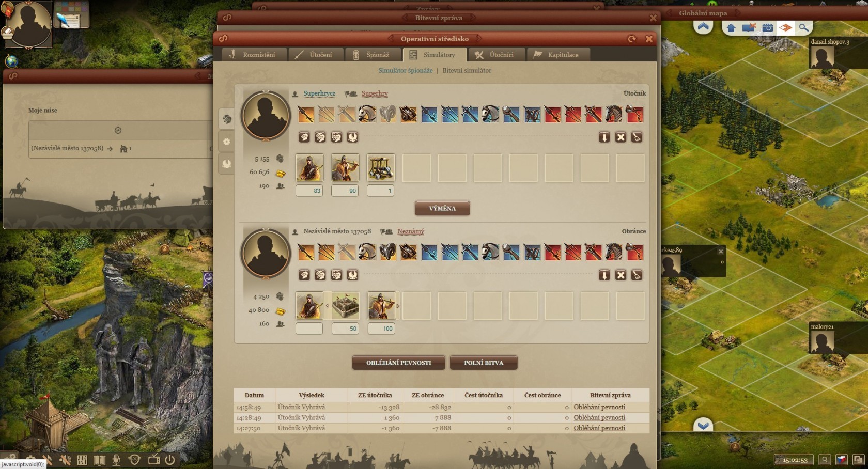868x469 pixels.
Task: Toggle the muted music note icon
Action: [48, 460]
